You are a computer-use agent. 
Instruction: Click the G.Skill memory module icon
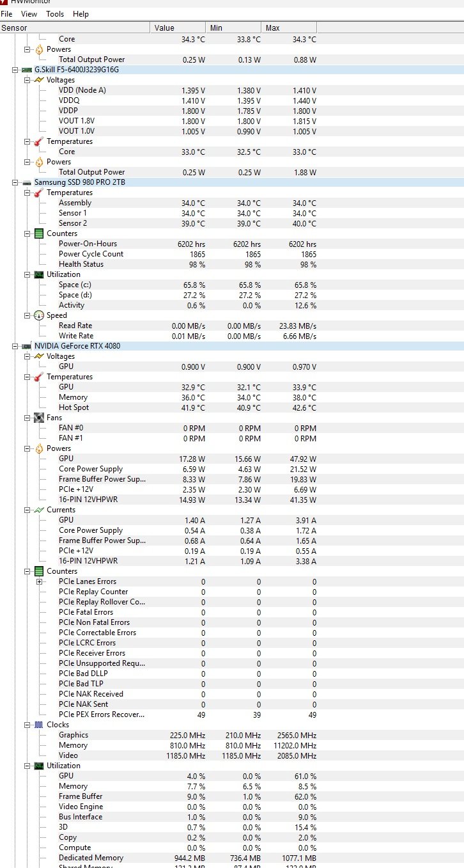[x=27, y=70]
